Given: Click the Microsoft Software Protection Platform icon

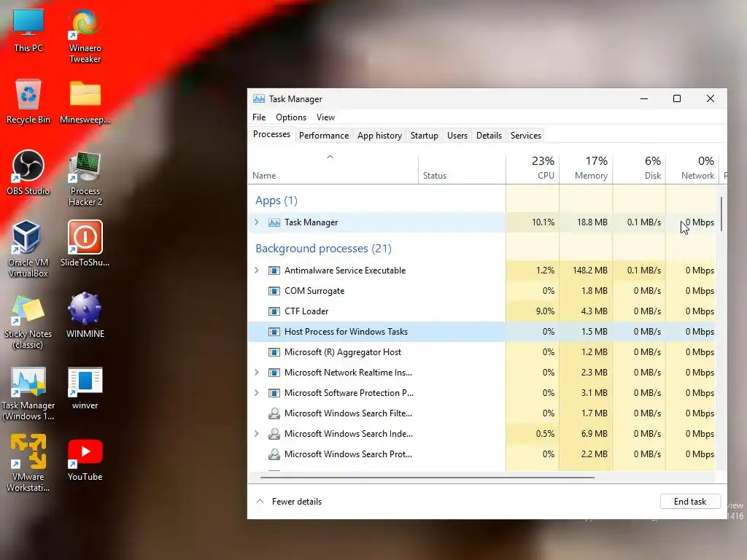Looking at the screenshot, I should [x=274, y=393].
